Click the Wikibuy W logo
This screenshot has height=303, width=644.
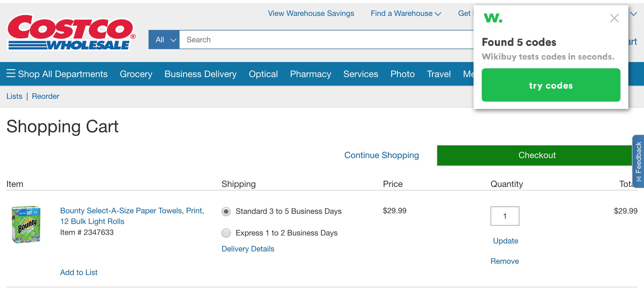[493, 18]
